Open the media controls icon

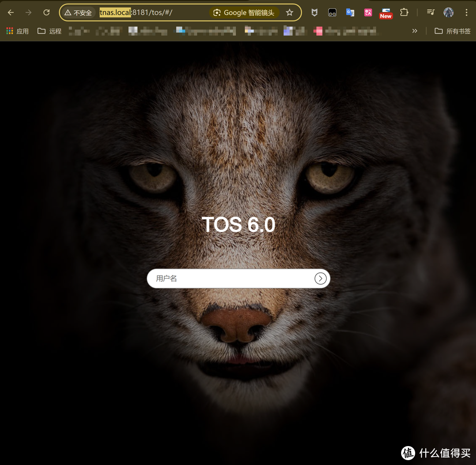431,13
